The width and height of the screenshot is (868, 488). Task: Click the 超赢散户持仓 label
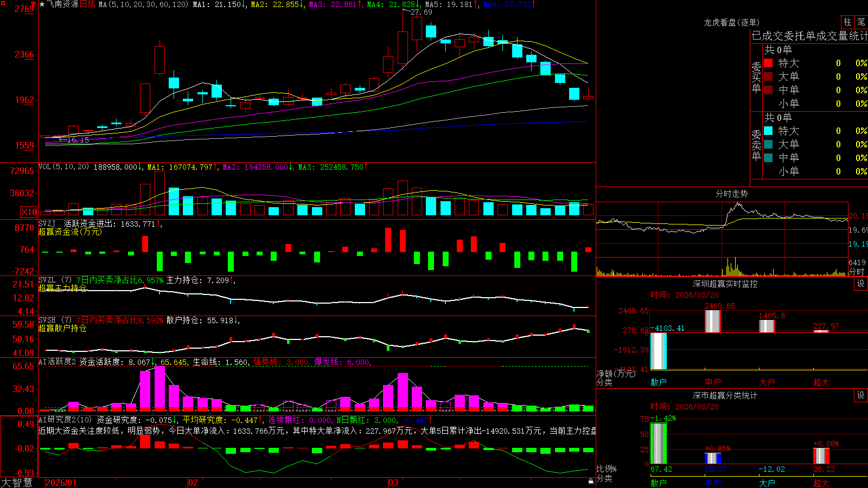pyautogui.click(x=62, y=328)
